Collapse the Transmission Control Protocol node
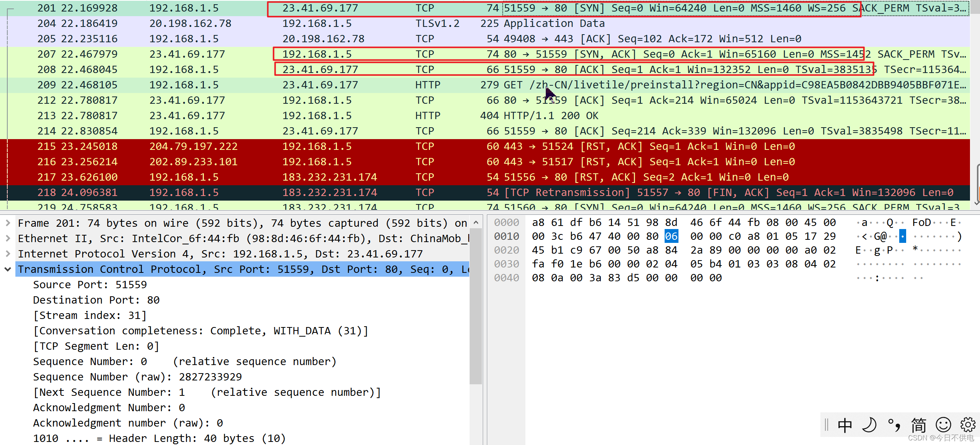 tap(8, 269)
